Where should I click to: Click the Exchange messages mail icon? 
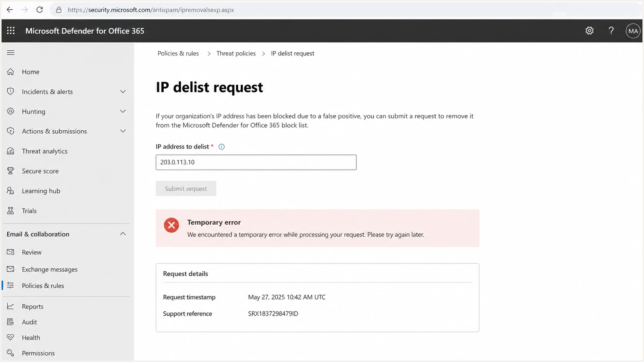[11, 269]
